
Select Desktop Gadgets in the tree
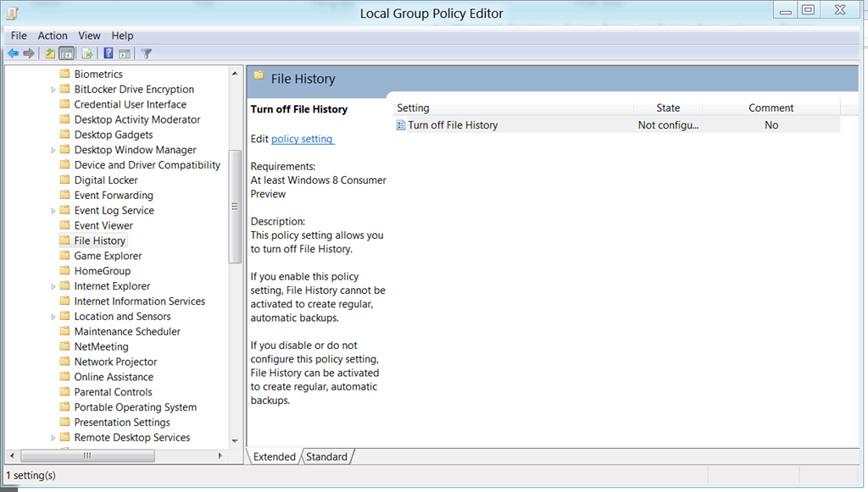(x=114, y=135)
